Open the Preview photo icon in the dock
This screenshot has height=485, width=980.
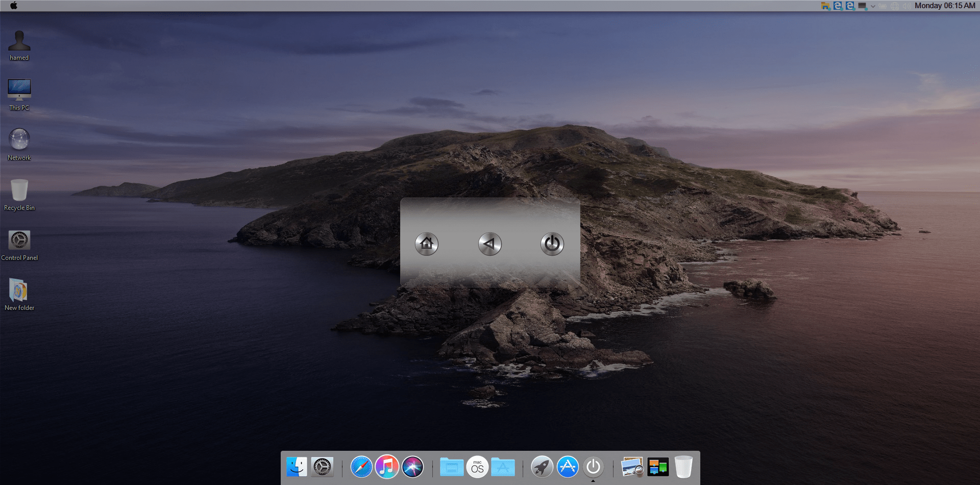(632, 467)
